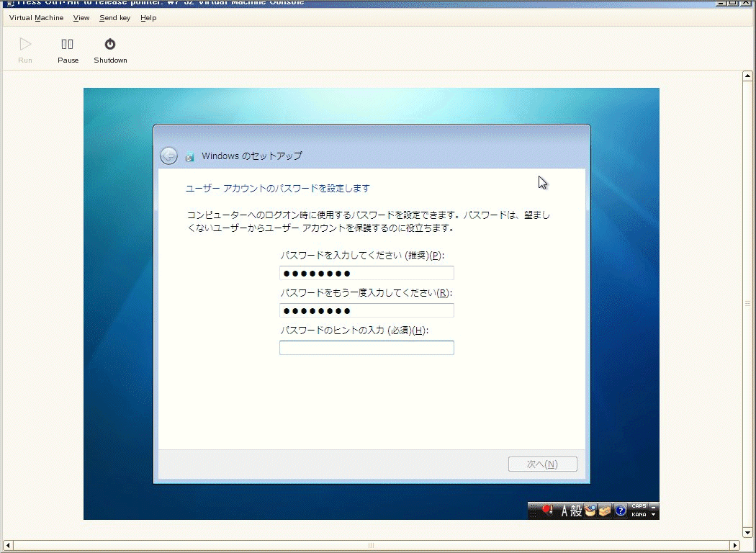Viewport: 756px width, 553px height.
Task: Click the label 'パスワードを入力してください (推奨)(P):'
Action: [x=362, y=256]
